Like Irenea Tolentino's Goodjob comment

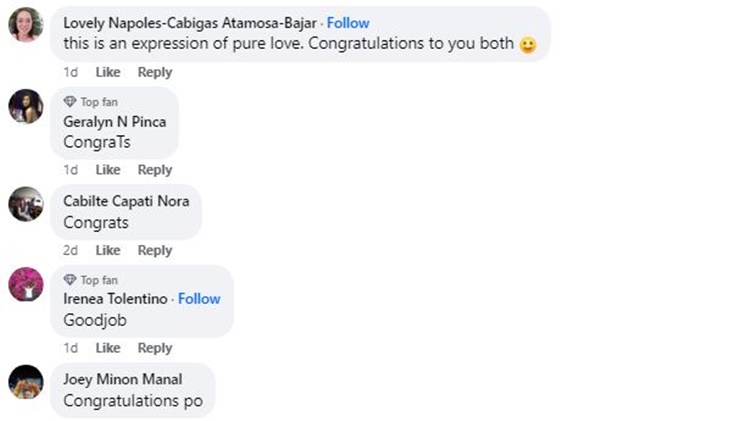point(108,348)
